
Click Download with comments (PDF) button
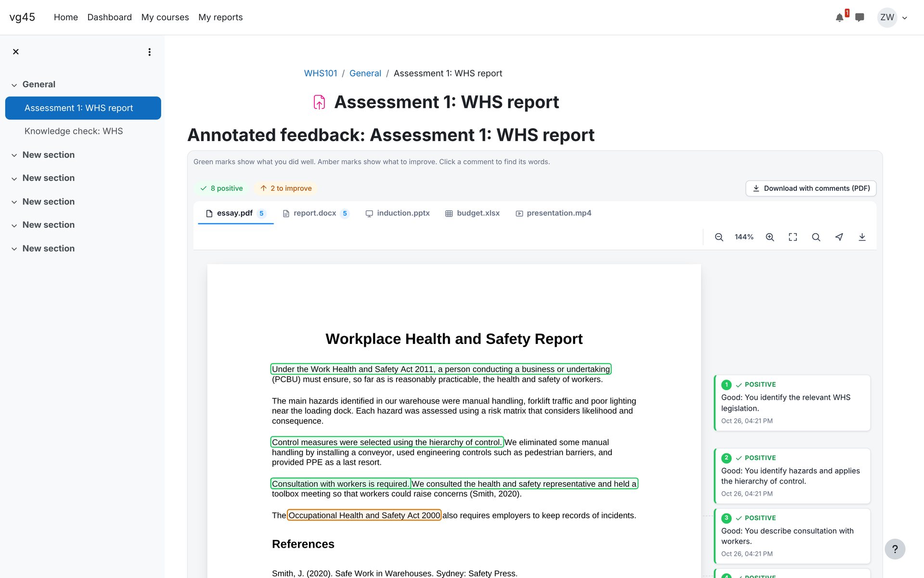point(811,188)
